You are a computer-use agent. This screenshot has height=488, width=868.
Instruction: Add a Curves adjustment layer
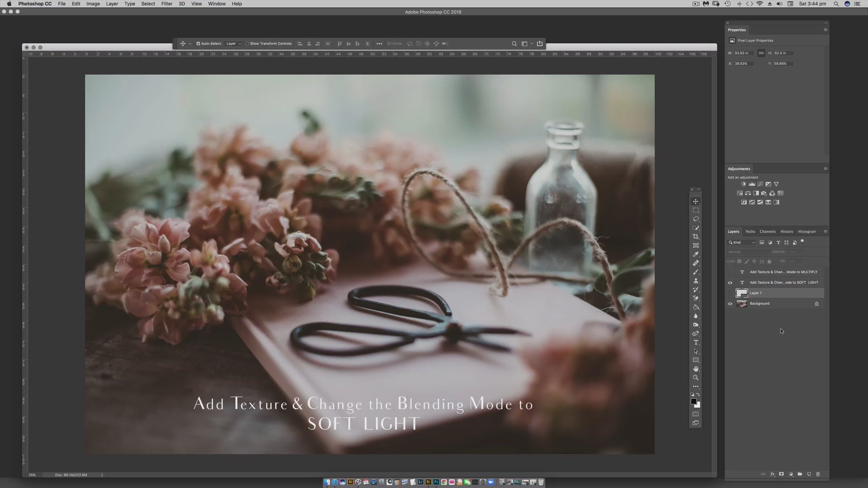760,184
